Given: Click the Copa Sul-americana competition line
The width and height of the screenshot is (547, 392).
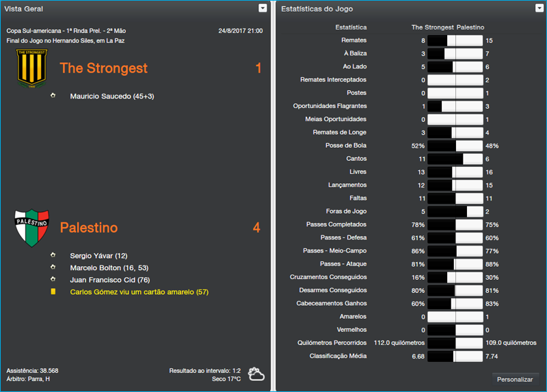Looking at the screenshot, I should tap(66, 31).
